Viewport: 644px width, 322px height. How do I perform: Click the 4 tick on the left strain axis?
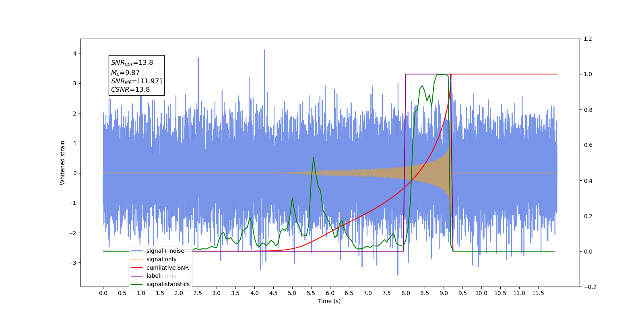tap(75, 54)
